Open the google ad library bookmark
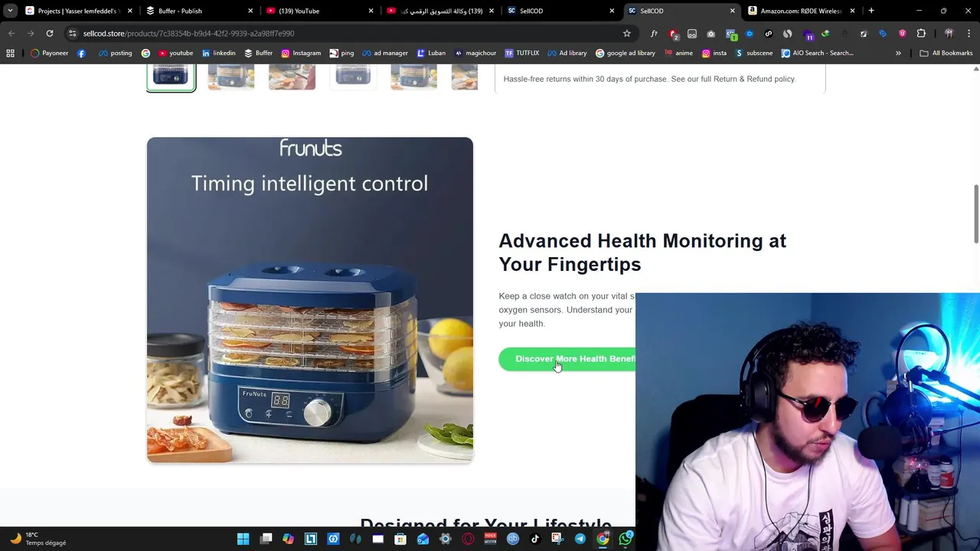Screen dimensions: 980x551 pyautogui.click(x=626, y=53)
